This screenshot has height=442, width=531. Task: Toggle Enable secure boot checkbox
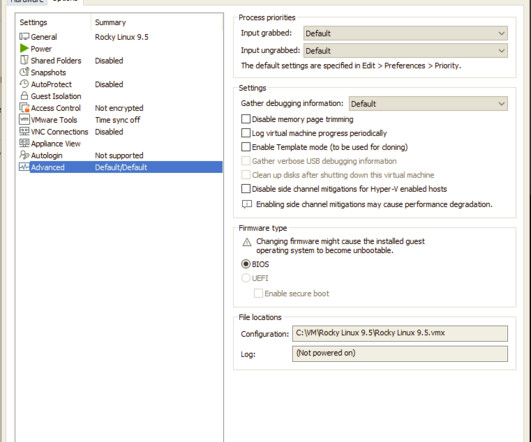click(x=258, y=293)
